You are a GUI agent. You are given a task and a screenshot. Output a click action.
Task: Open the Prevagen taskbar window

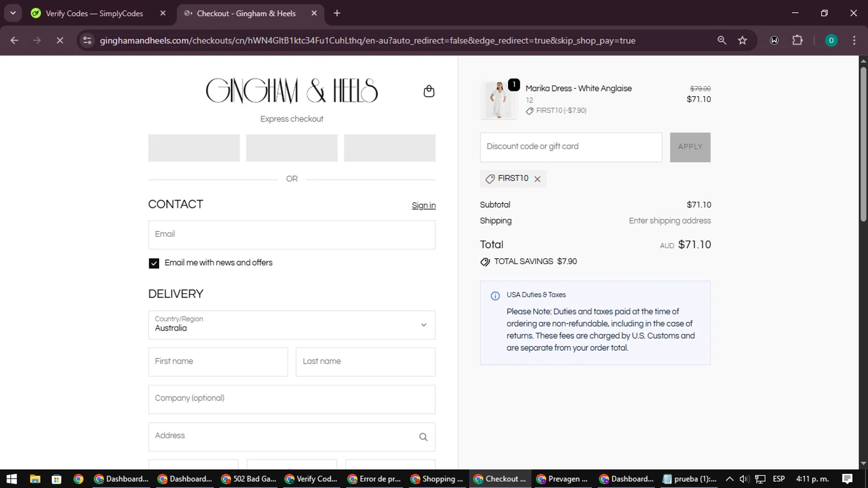[x=562, y=479]
